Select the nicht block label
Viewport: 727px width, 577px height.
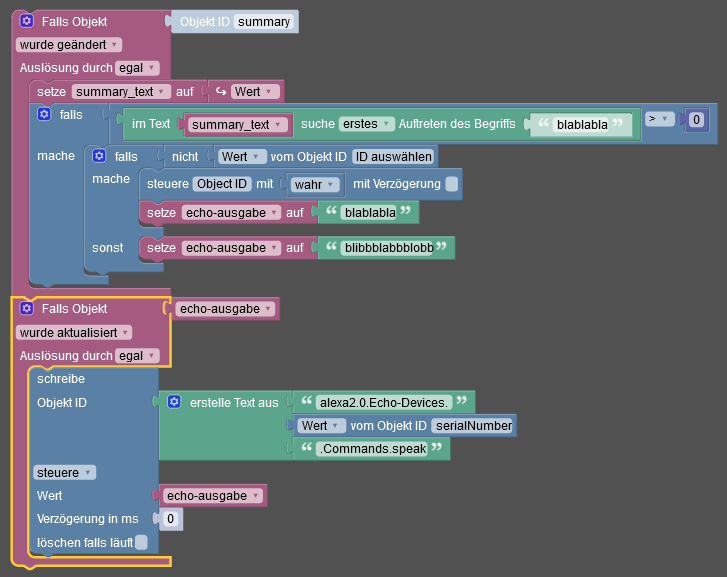click(185, 157)
